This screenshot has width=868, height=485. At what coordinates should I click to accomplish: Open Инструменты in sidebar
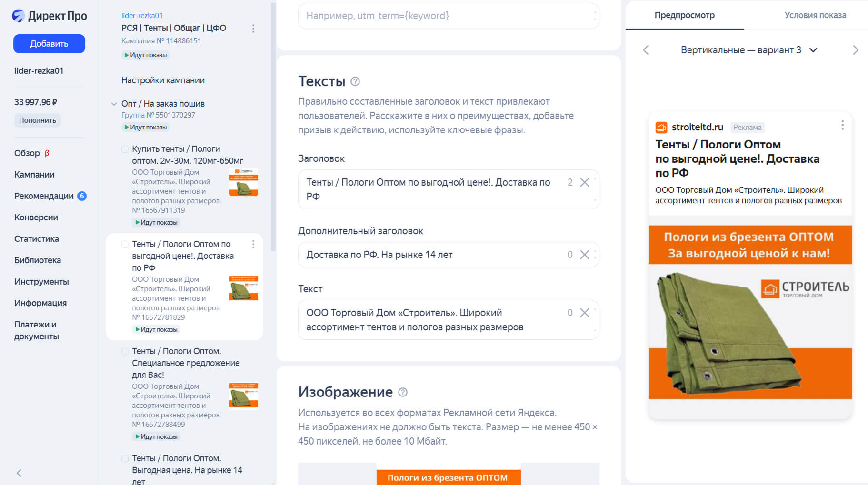click(41, 282)
